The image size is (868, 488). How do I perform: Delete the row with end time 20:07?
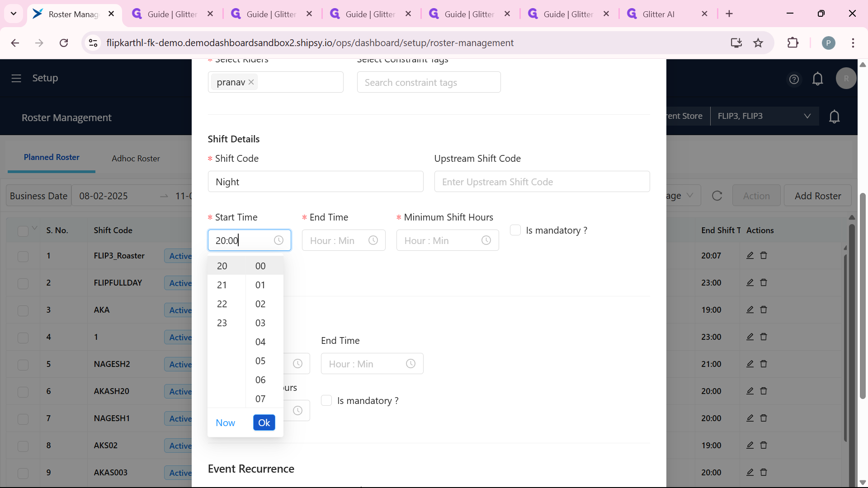pos(764,255)
